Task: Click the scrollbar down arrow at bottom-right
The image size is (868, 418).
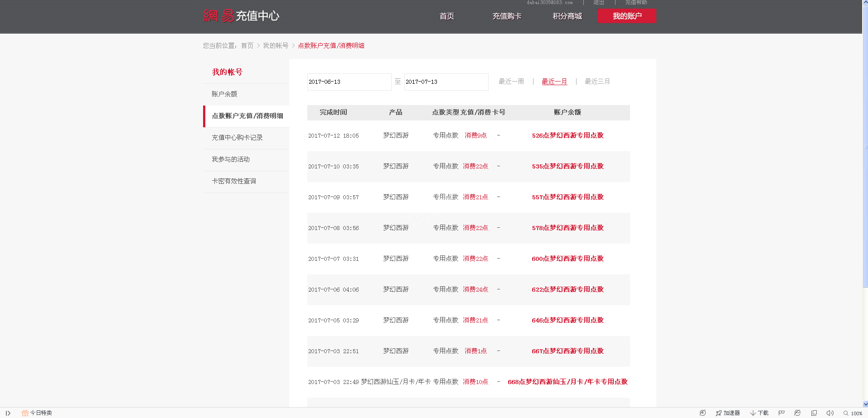Action: tap(865, 404)
